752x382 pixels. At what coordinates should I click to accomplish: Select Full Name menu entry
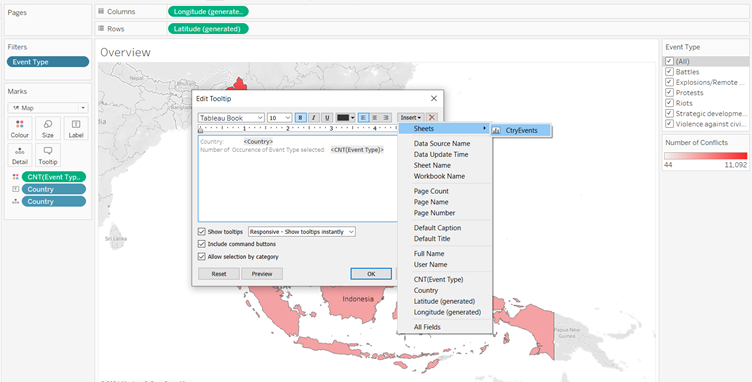(429, 254)
